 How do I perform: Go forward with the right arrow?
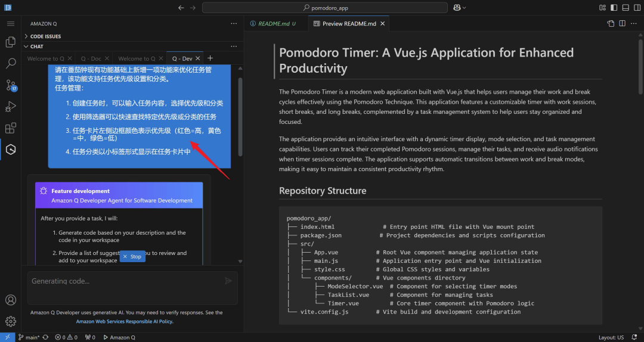point(193,8)
